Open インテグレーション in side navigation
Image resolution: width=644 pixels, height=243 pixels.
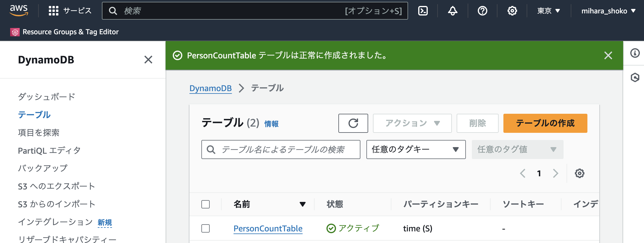click(x=55, y=222)
